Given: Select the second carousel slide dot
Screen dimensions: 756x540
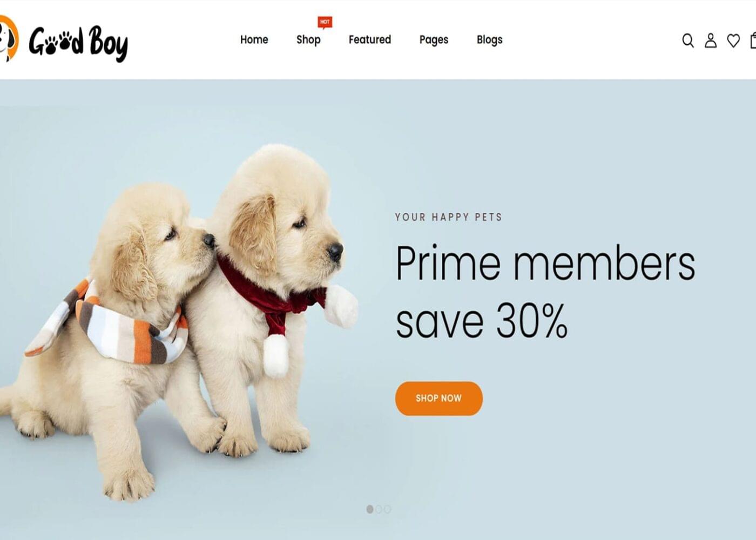Looking at the screenshot, I should click(379, 509).
